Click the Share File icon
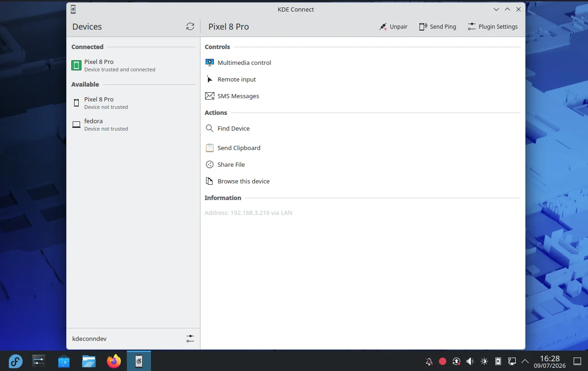This screenshot has width=588, height=371. (x=209, y=164)
